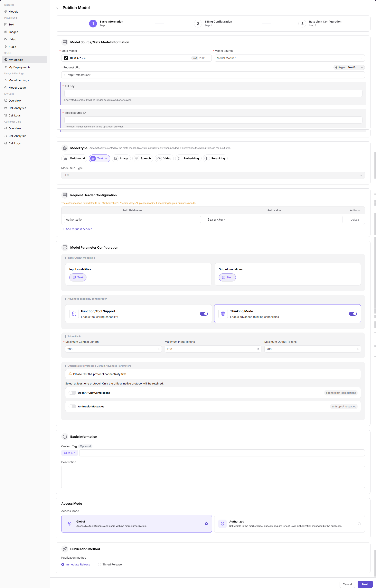
Task: Click the Global access mode icon
Action: 70,523
